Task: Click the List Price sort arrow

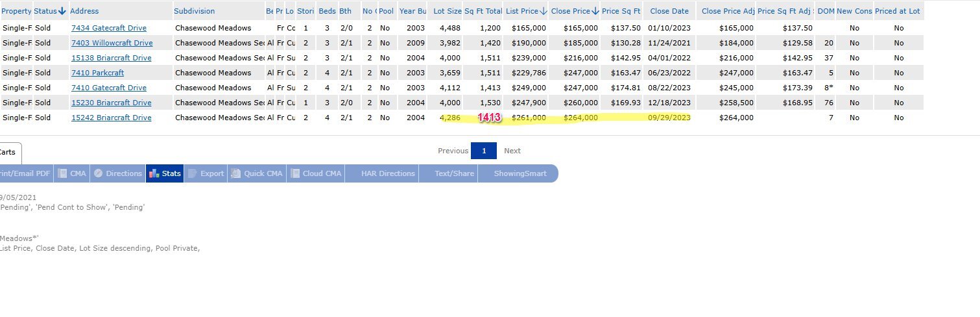Action: 544,11
